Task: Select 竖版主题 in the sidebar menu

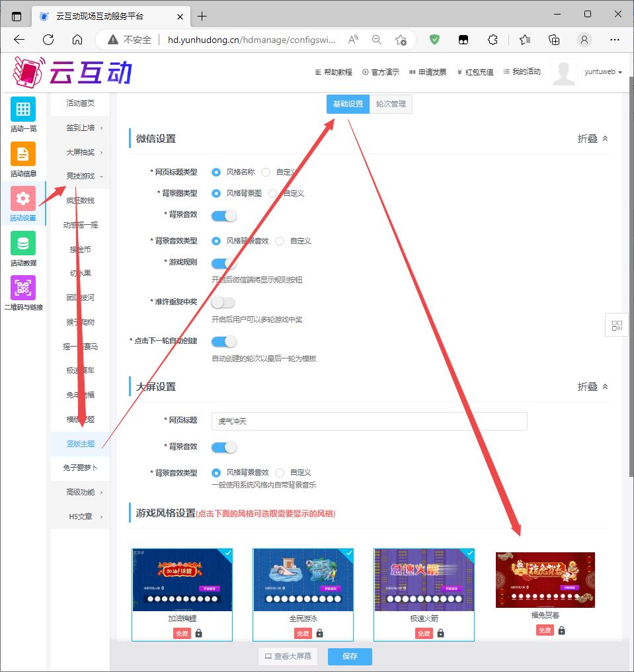Action: tap(80, 444)
